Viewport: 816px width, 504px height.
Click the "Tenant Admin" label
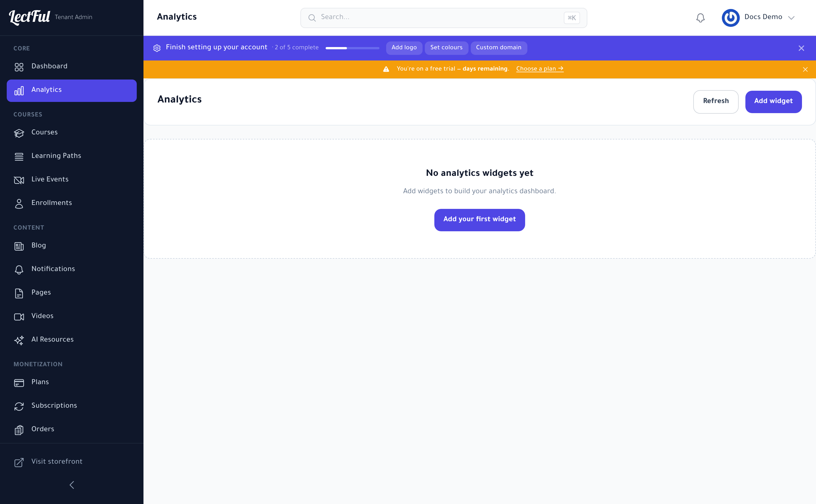pos(73,17)
